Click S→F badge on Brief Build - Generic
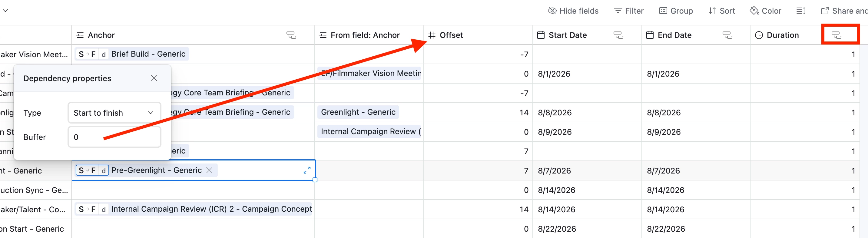This screenshot has height=238, width=868. pos(87,54)
